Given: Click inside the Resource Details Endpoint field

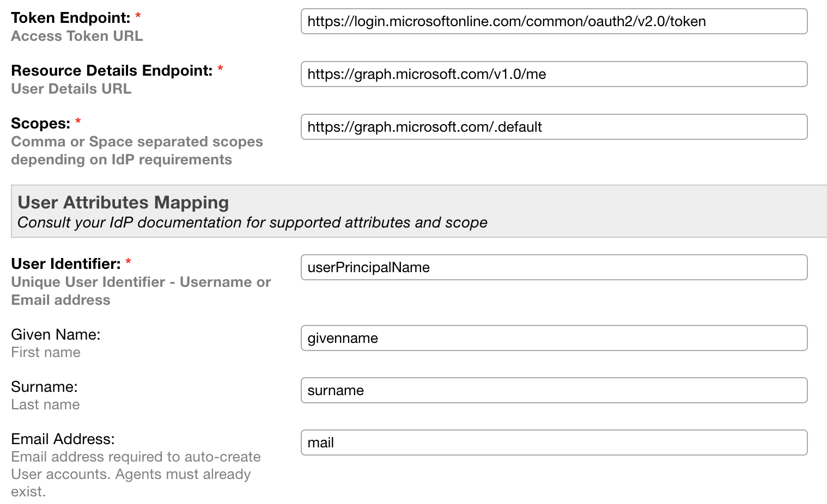Looking at the screenshot, I should point(553,74).
